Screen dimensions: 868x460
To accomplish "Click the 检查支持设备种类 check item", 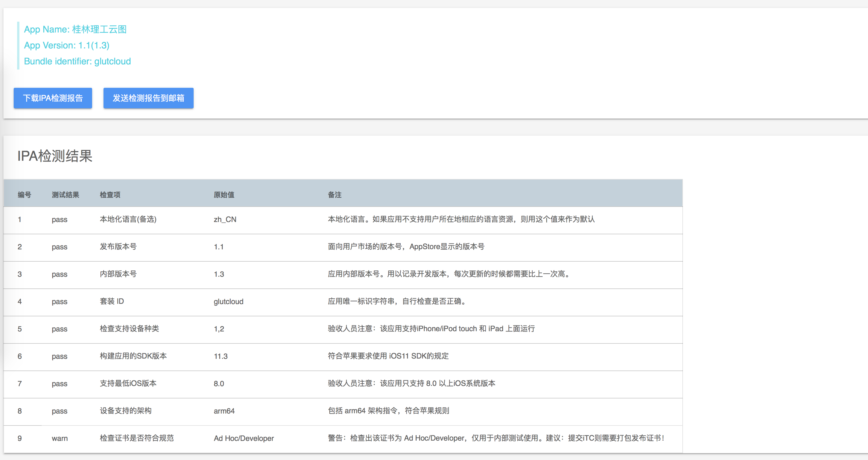I will 129,328.
